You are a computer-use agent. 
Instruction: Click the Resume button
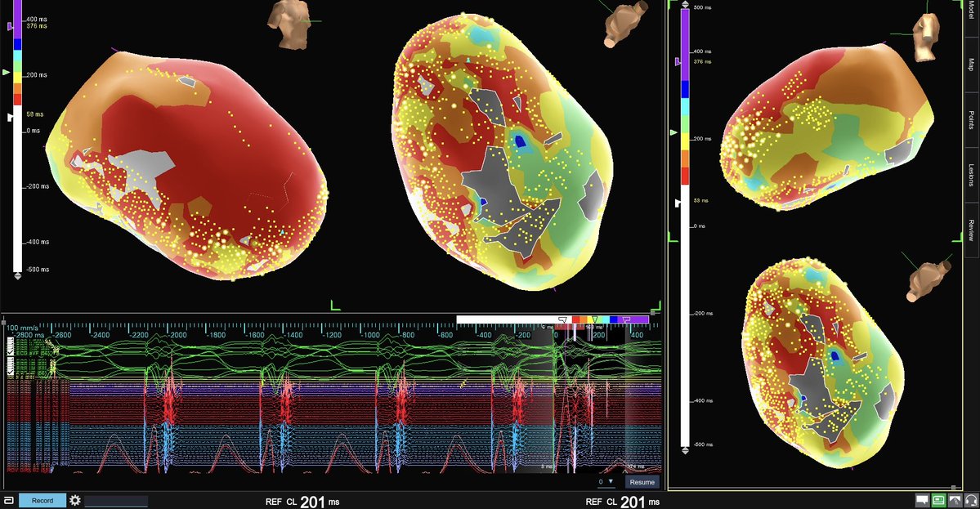[642, 482]
